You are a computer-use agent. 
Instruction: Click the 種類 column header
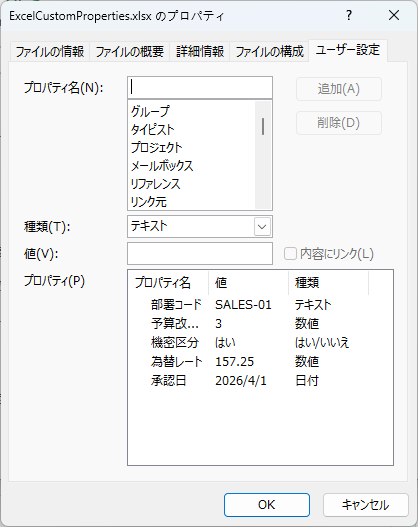click(329, 283)
